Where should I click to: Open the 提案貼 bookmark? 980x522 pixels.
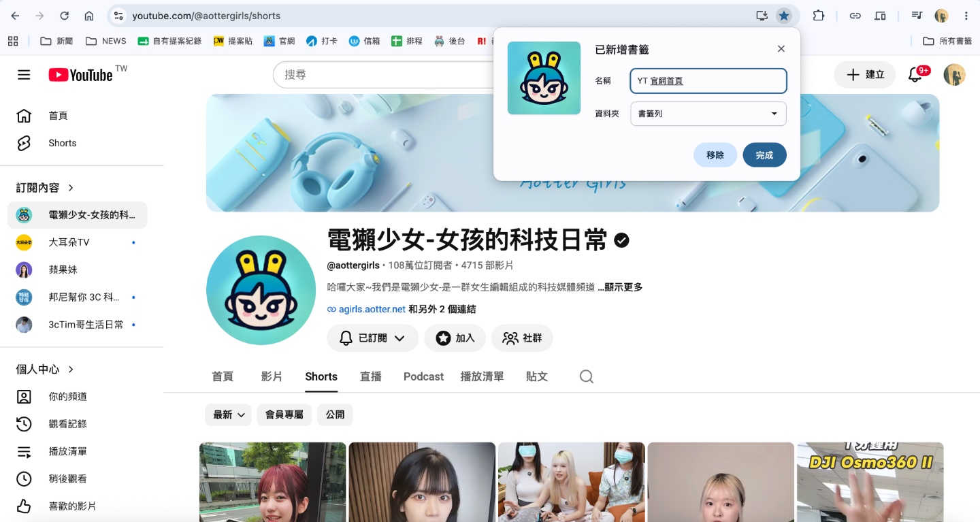pos(233,41)
